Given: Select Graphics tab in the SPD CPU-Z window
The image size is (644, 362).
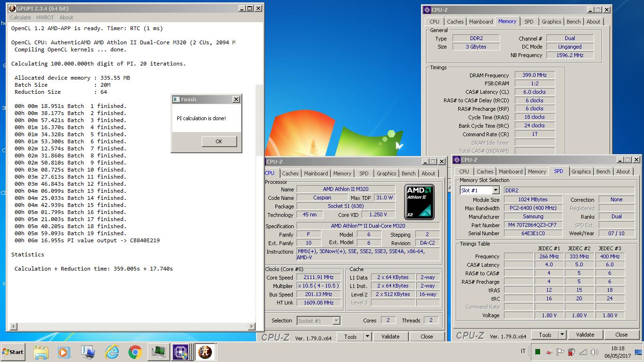Looking at the screenshot, I should pos(581,172).
